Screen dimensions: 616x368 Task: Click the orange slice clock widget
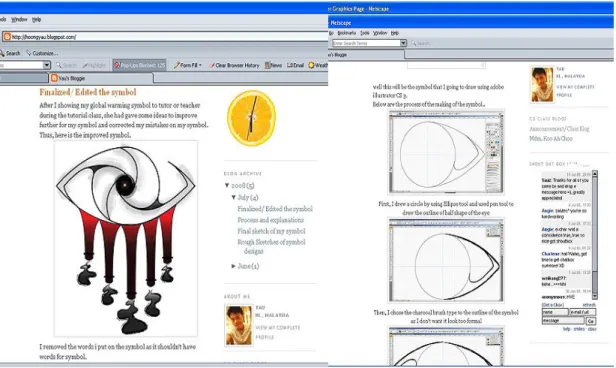(251, 118)
